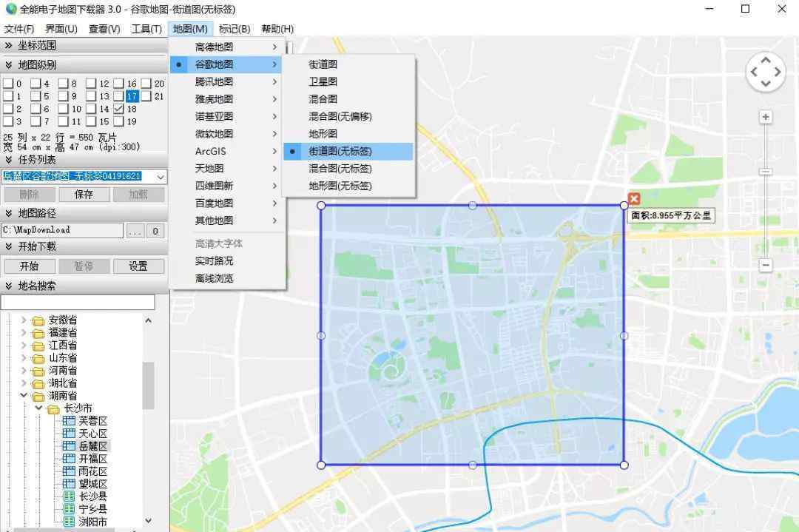Viewport: 799px width, 532px height.
Task: Toggle map level 17 checkbox
Action: [118, 95]
